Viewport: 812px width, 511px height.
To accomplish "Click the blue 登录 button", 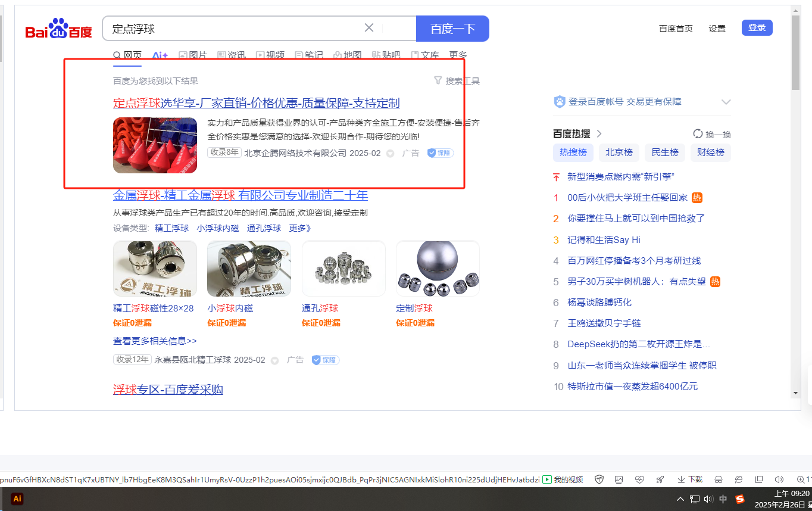I will 757,27.
